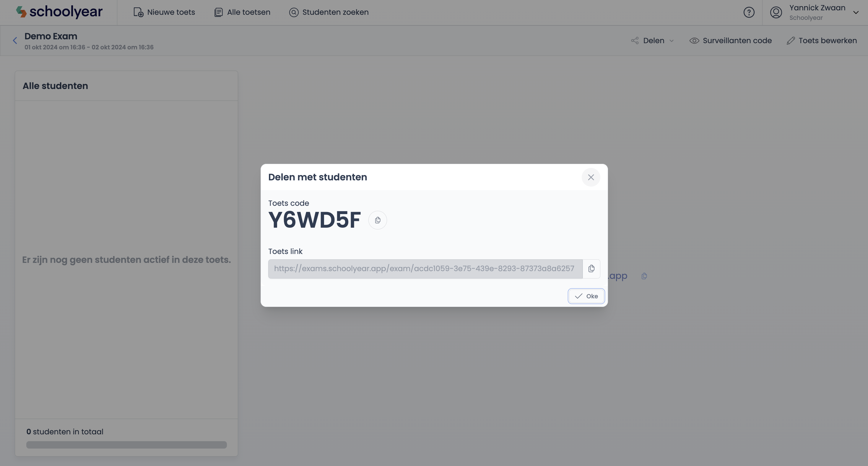This screenshot has height=466, width=868.
Task: Open Studenten zoeken
Action: 329,12
